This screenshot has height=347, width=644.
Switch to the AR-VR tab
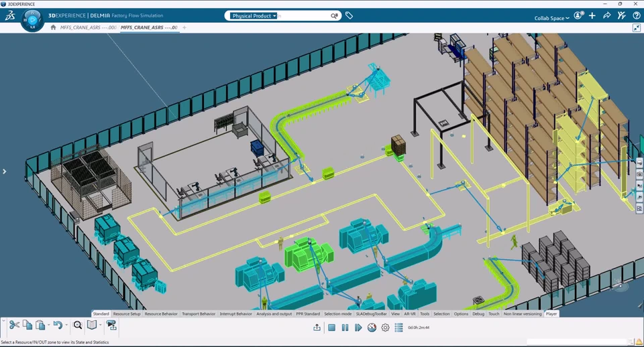click(410, 314)
